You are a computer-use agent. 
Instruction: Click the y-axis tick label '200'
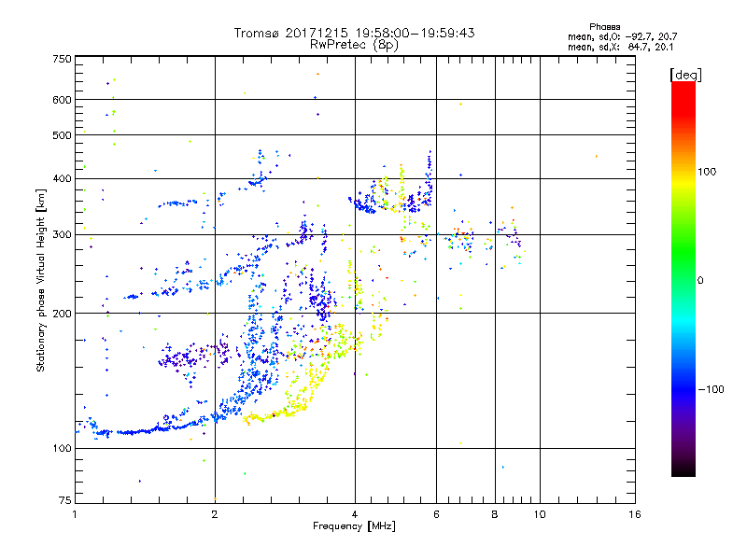pos(62,314)
